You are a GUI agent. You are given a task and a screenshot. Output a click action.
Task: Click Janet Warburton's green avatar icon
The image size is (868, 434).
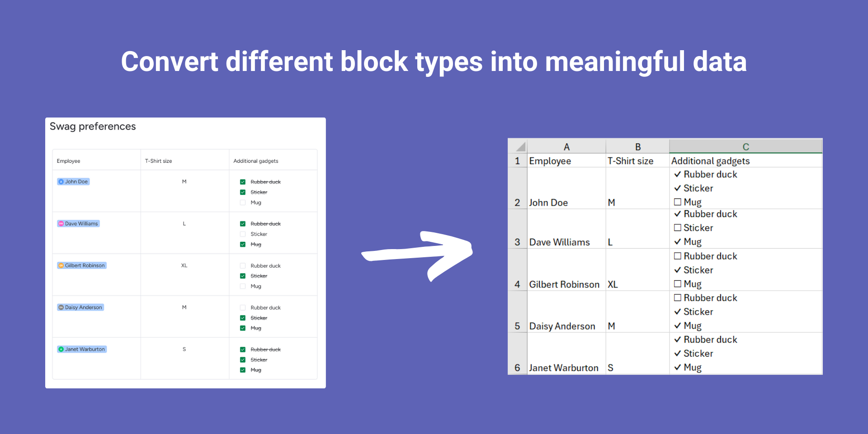point(61,349)
